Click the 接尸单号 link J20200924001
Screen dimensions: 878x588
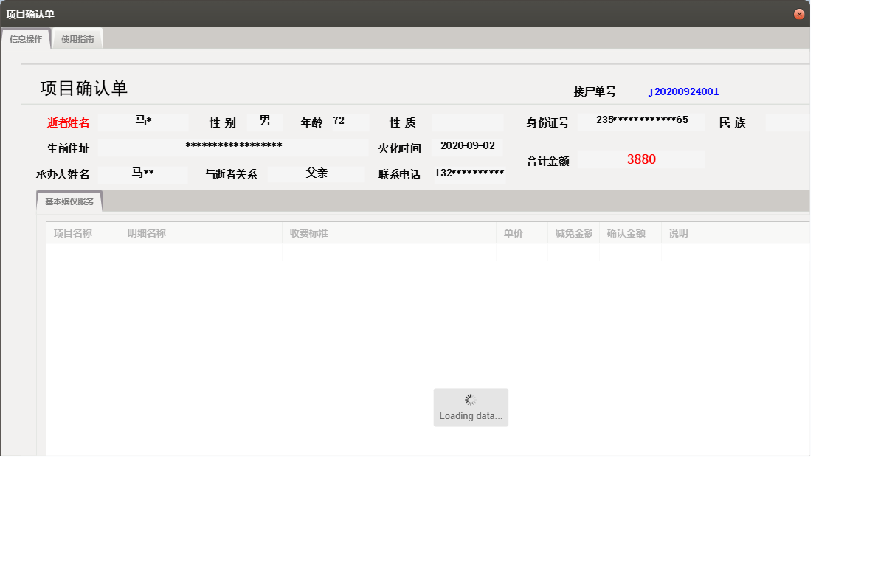click(683, 91)
